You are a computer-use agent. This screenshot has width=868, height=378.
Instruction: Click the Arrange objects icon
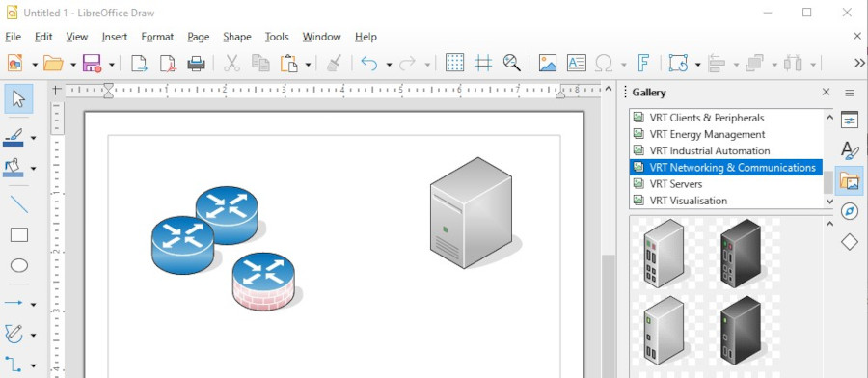[755, 63]
